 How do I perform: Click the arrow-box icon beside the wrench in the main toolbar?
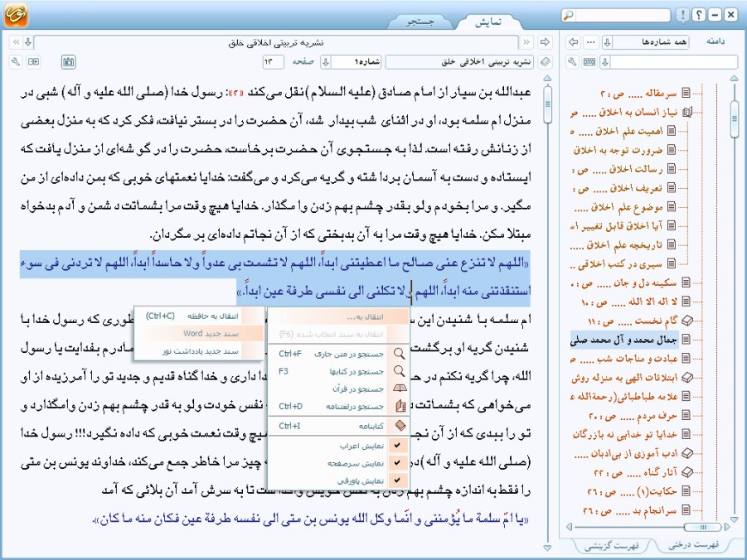pyautogui.click(x=33, y=62)
